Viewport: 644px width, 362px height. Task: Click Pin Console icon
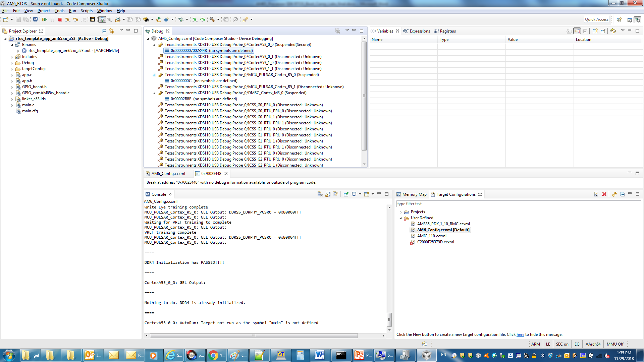click(x=346, y=194)
